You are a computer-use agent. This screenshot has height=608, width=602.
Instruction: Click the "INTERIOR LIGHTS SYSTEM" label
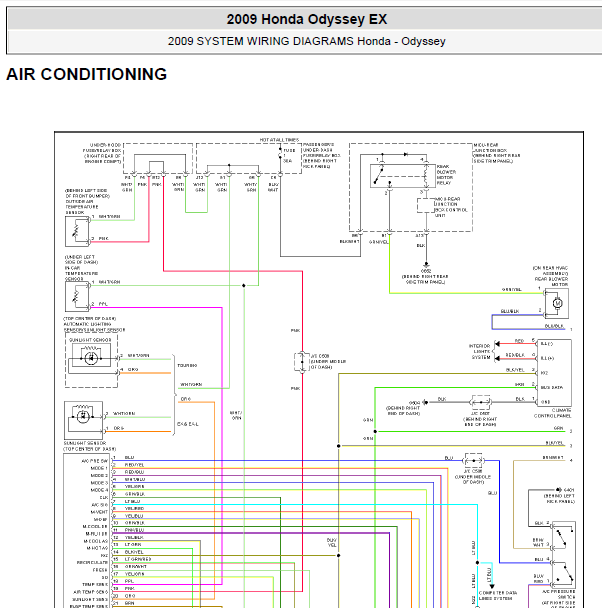click(480, 351)
